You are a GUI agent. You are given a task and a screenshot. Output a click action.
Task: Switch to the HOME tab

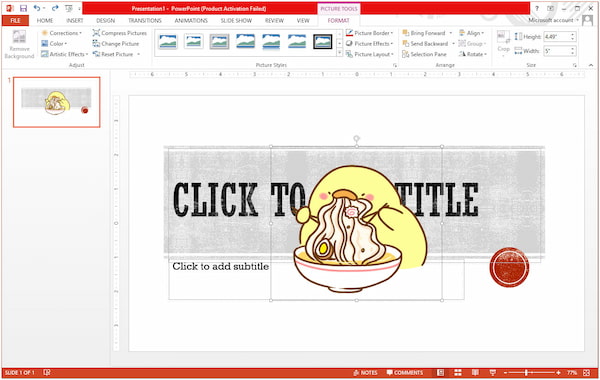[45, 21]
